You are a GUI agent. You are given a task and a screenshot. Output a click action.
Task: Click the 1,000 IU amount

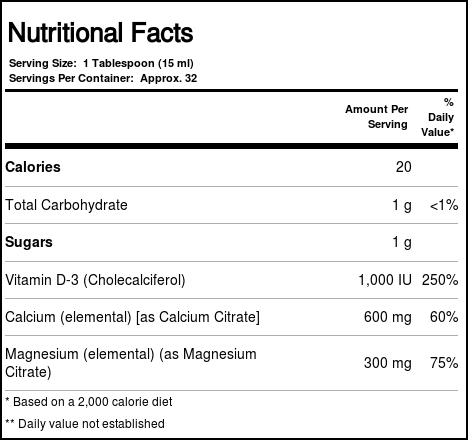click(x=385, y=280)
